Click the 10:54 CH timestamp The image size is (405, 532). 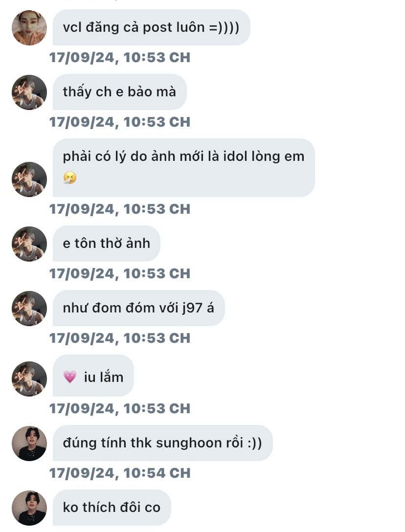pyautogui.click(x=120, y=473)
